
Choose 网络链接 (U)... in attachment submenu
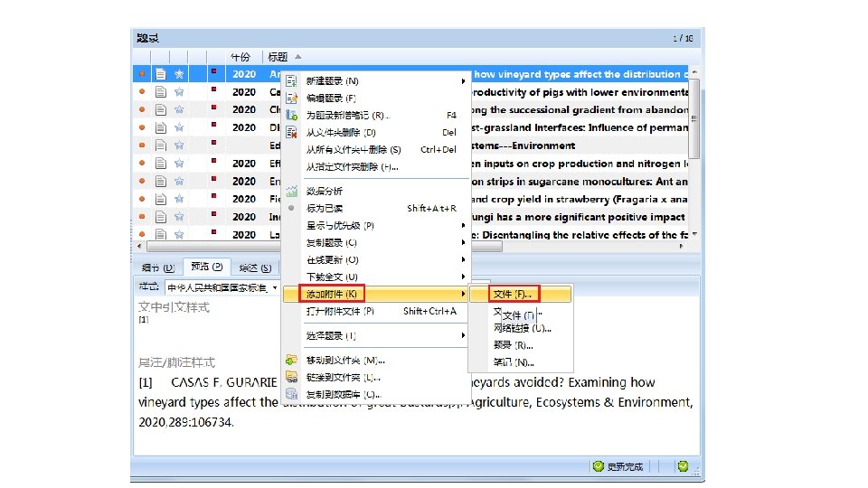click(x=522, y=328)
